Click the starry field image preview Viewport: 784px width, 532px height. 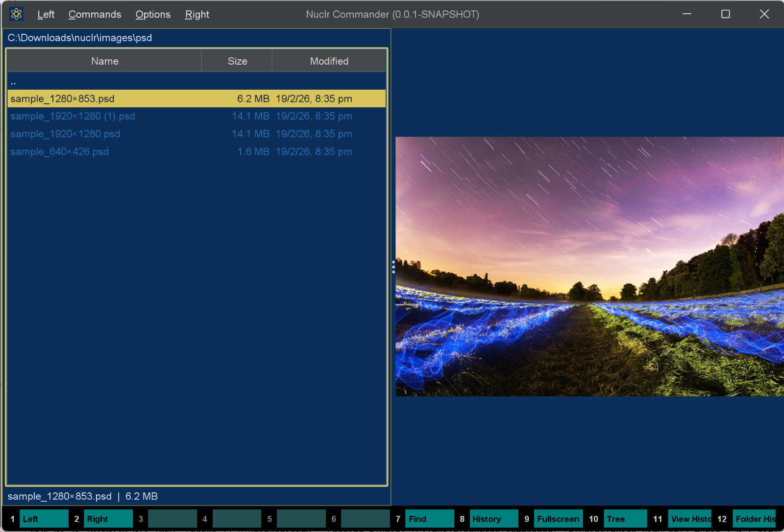point(589,266)
